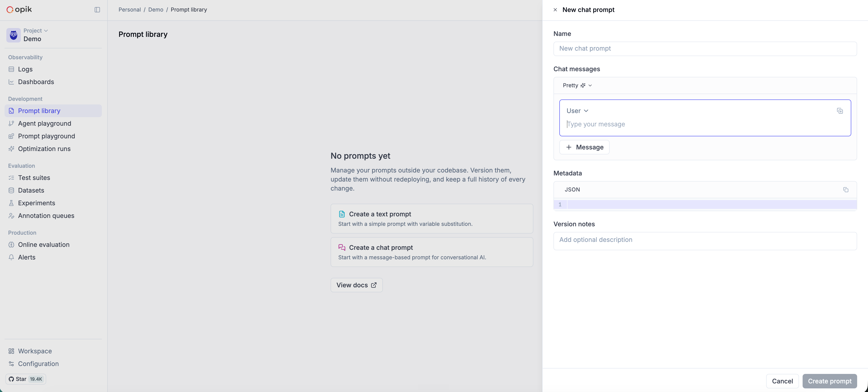This screenshot has height=392, width=868.
Task: Click the chat bubbles icon on Create a chat prompt
Action: click(x=342, y=248)
